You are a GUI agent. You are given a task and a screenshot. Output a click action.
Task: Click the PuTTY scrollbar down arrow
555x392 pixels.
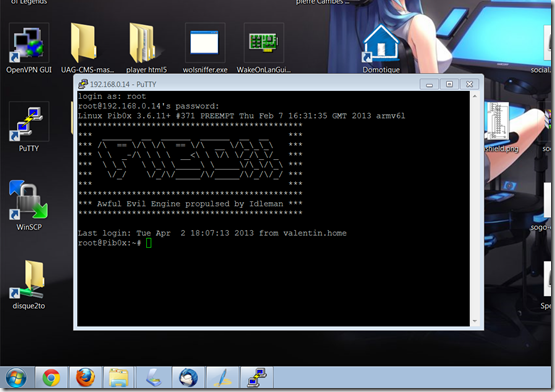point(475,321)
